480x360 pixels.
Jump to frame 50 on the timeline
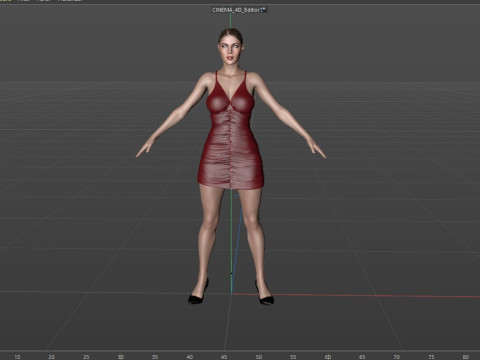click(259, 357)
